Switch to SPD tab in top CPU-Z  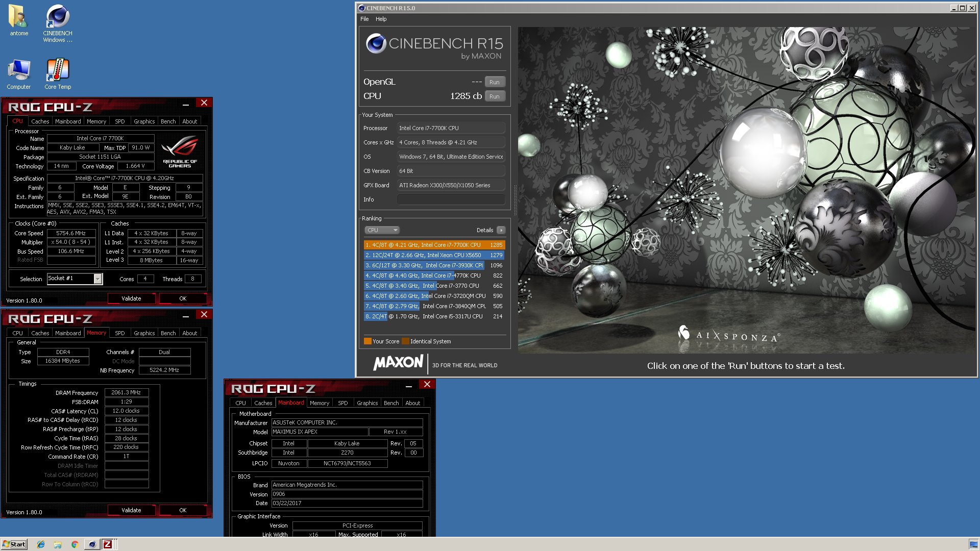120,121
